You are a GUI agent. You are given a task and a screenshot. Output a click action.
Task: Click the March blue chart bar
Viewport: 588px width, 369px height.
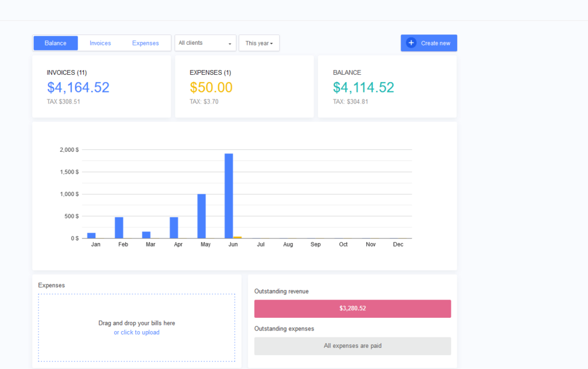click(x=146, y=235)
